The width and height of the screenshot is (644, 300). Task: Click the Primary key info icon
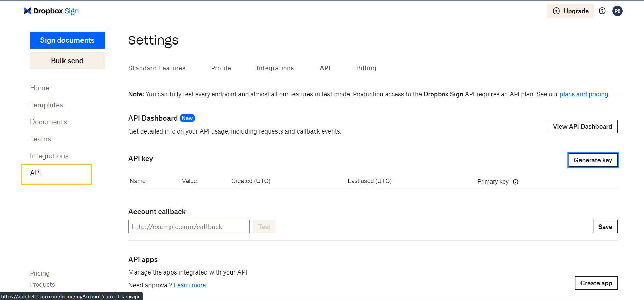[515, 182]
